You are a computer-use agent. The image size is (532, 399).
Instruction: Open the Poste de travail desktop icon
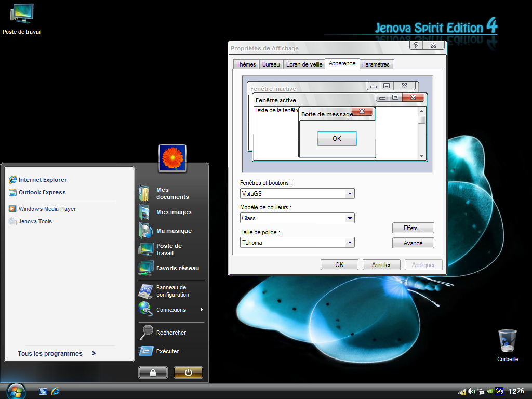point(22,19)
